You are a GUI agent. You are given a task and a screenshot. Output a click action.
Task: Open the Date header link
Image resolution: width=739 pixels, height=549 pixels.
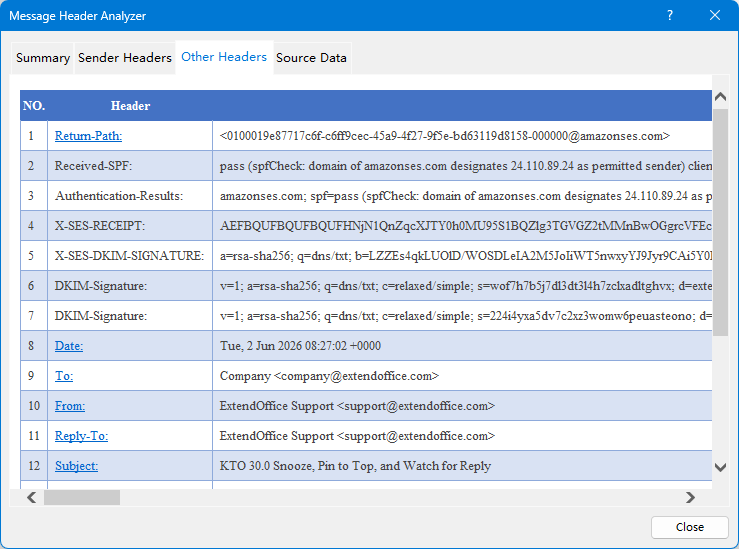(69, 346)
